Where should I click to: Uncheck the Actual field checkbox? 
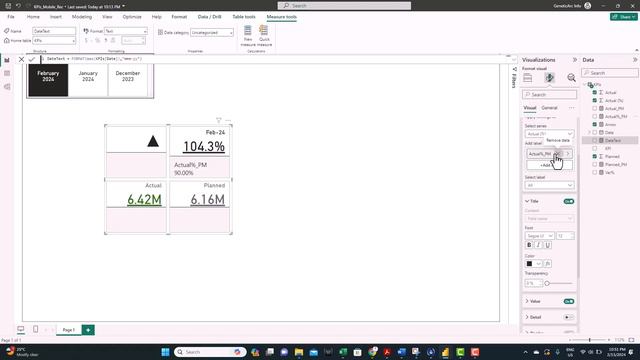[594, 92]
